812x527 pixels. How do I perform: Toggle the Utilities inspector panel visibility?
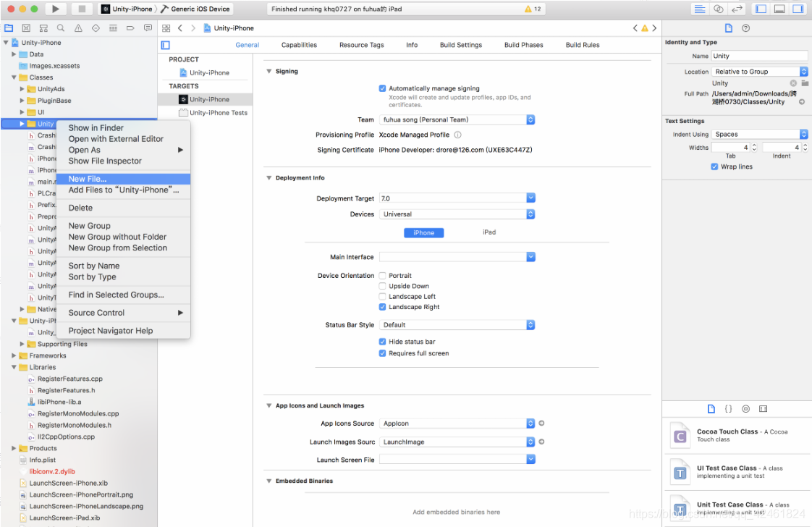[798, 9]
